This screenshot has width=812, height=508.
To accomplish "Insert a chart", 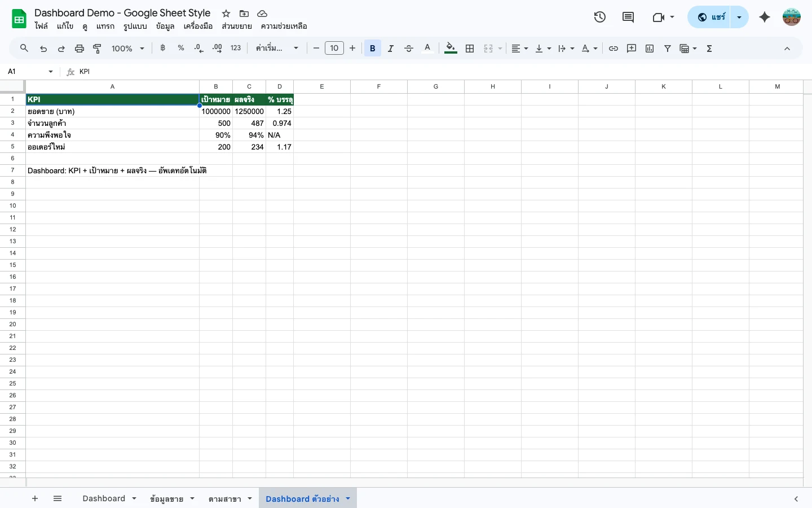I will (650, 48).
